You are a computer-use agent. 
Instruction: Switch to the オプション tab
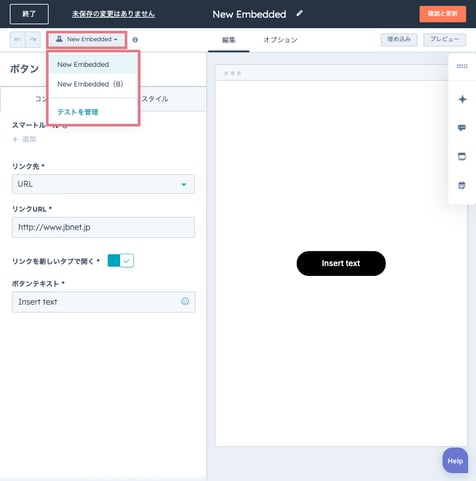point(280,40)
